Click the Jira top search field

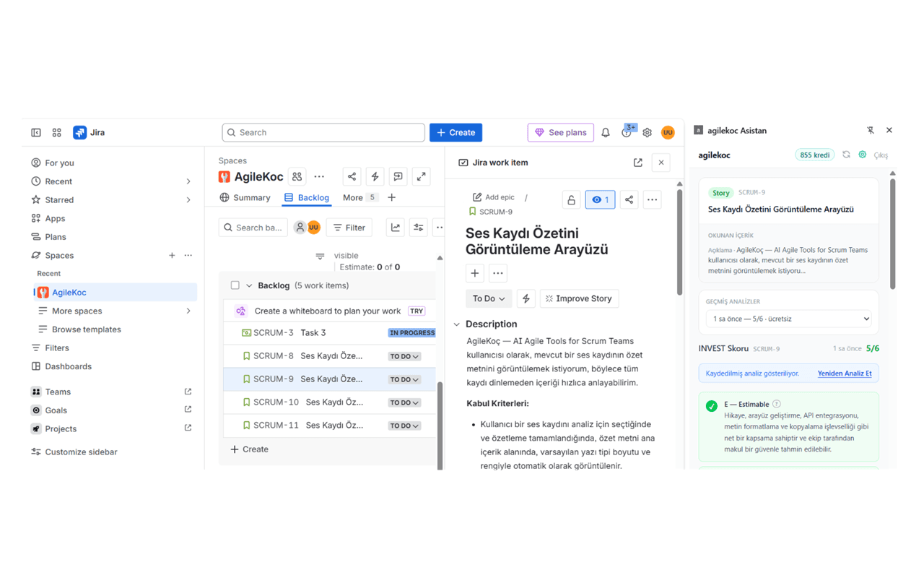pos(323,132)
